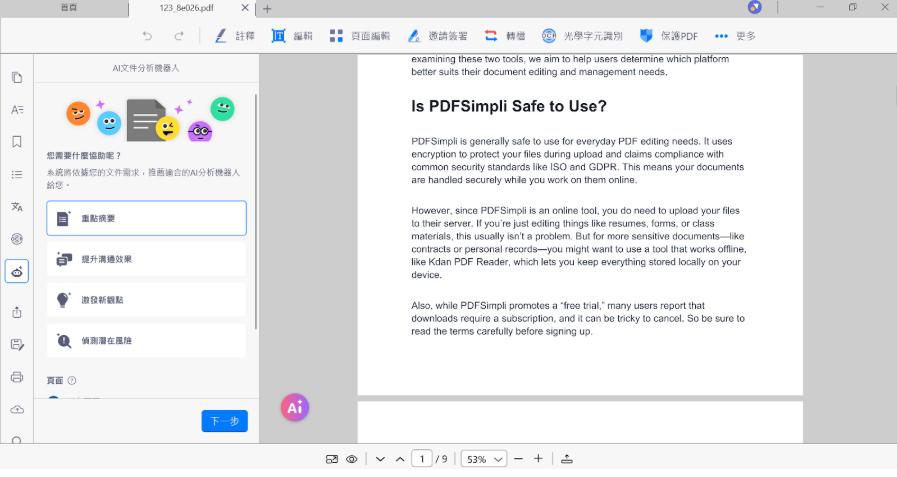Viewport: 897px width, 477px height.
Task: Select the 重點摘要 summary option
Action: [146, 218]
